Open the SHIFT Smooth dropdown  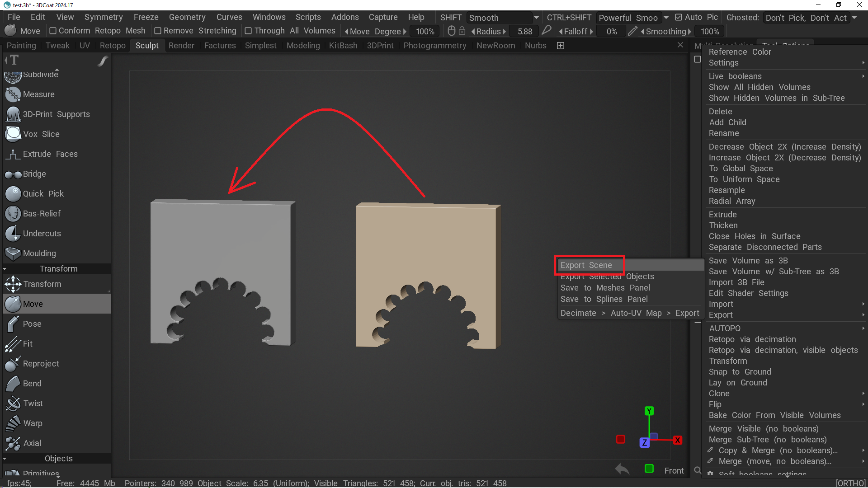point(536,18)
